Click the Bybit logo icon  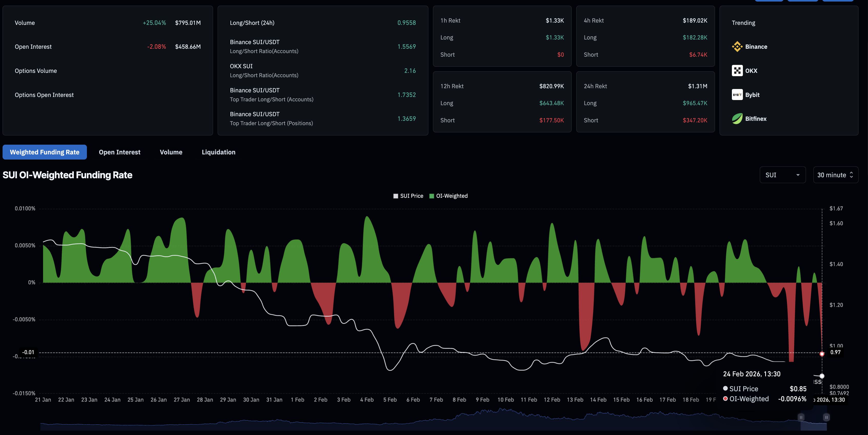coord(737,95)
